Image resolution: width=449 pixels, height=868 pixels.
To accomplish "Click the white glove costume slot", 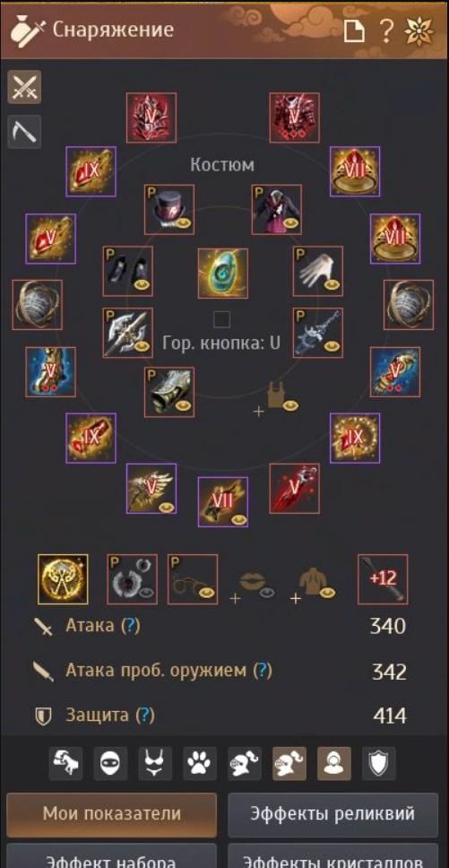I will point(318,271).
